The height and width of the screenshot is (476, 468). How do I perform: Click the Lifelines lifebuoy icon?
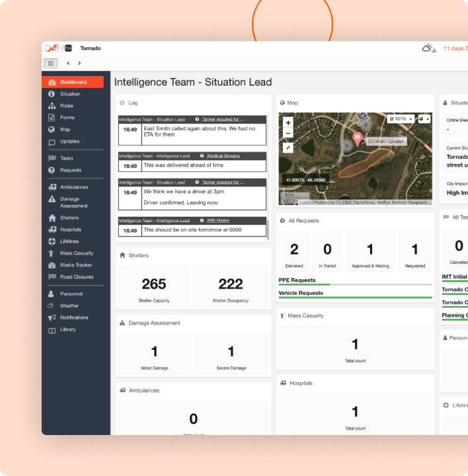(52, 241)
